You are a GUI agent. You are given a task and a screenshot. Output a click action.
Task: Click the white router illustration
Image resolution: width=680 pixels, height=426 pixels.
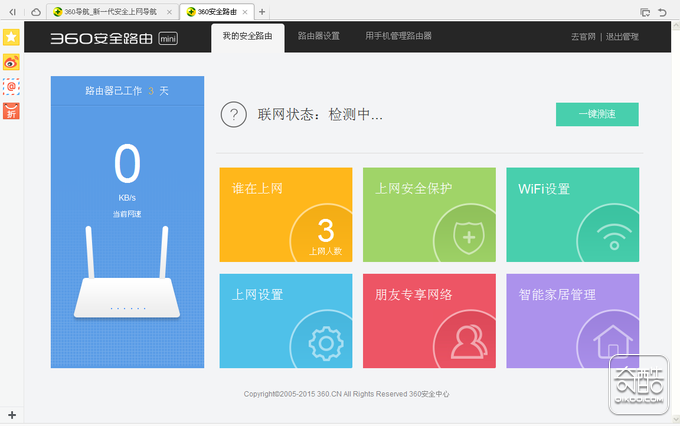click(127, 272)
